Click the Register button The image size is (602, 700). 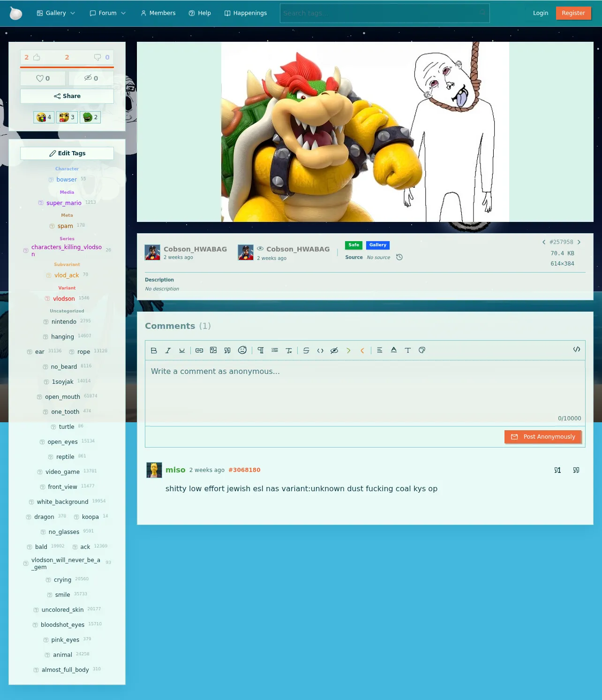(x=573, y=13)
